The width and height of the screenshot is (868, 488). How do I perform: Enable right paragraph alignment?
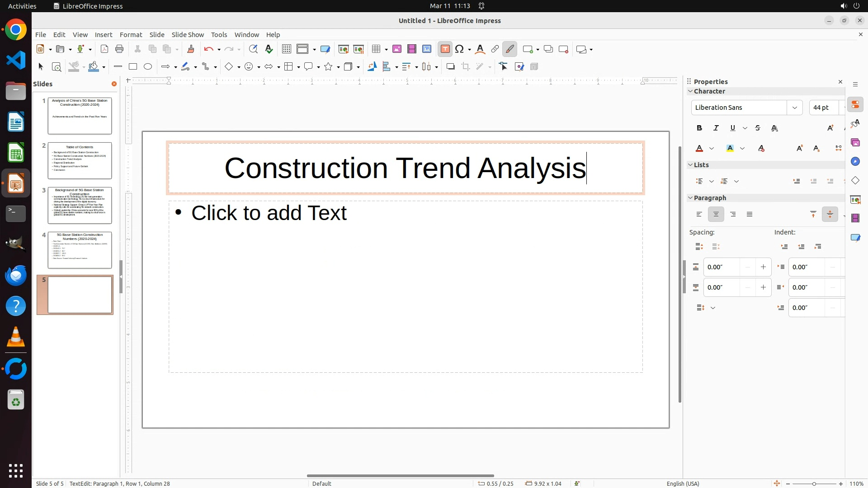(x=733, y=215)
